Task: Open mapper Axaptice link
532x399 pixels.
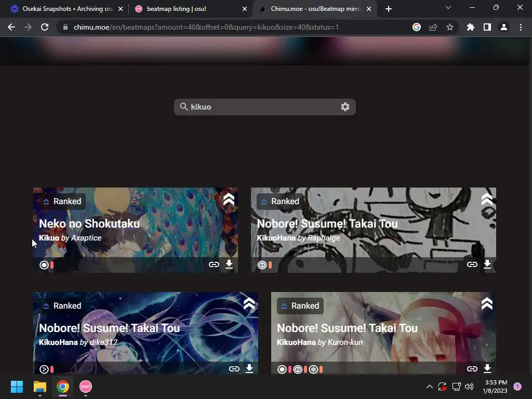Action: [86, 238]
